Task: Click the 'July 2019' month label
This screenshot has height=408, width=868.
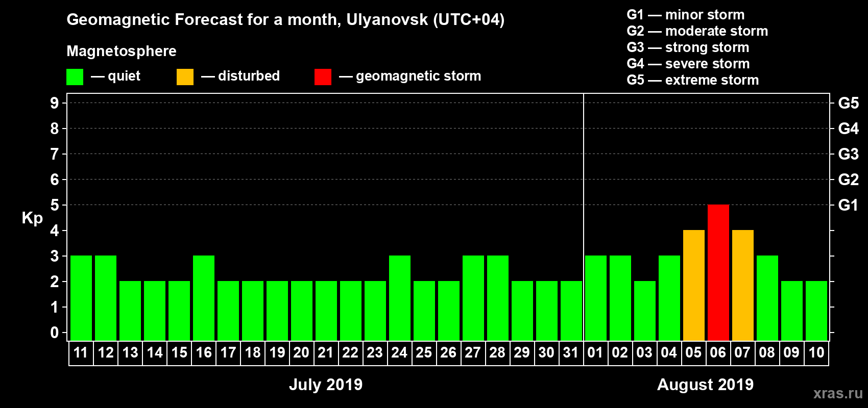Action: 326,384
